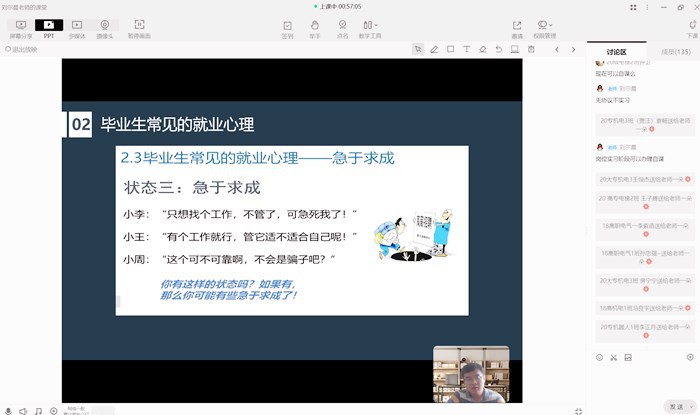Open the multimedia (多媒体) sharing option
700x415 pixels.
78,26
